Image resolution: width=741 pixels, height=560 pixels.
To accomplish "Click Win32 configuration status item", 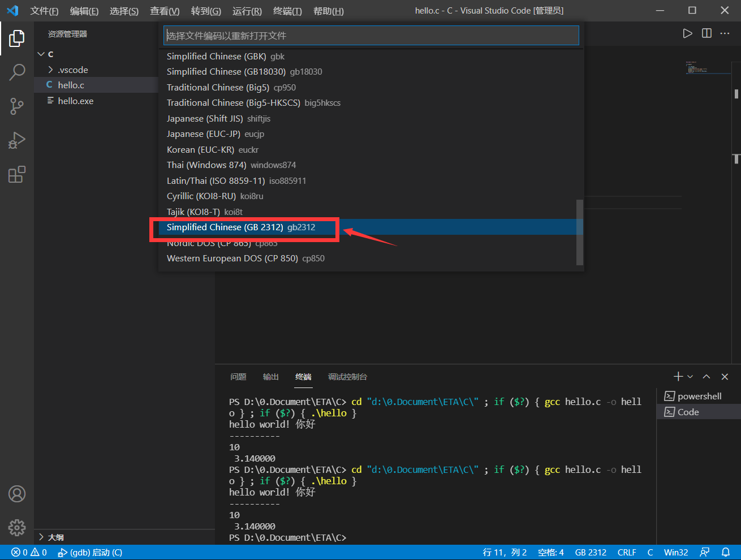I will tap(676, 553).
